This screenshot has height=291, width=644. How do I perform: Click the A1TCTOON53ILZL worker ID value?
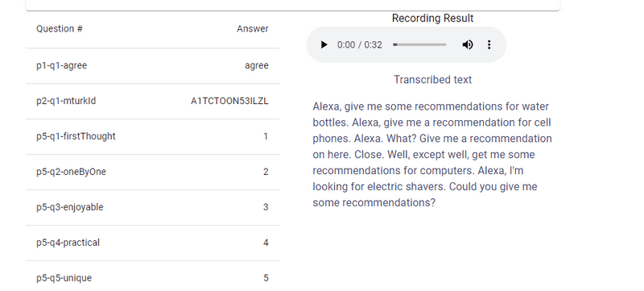pos(229,101)
